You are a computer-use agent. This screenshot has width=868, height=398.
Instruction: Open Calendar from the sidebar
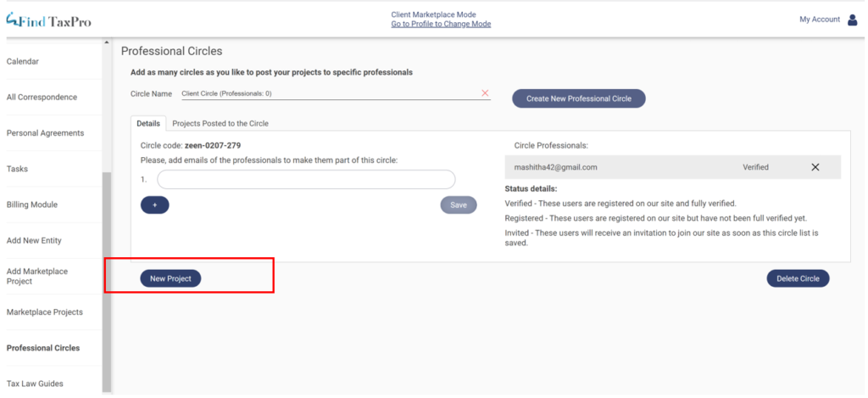tap(23, 61)
